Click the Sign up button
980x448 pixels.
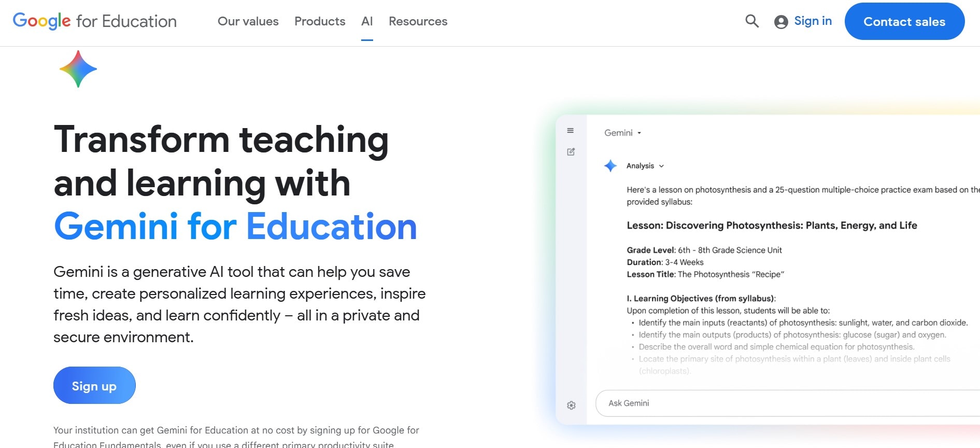pyautogui.click(x=94, y=385)
